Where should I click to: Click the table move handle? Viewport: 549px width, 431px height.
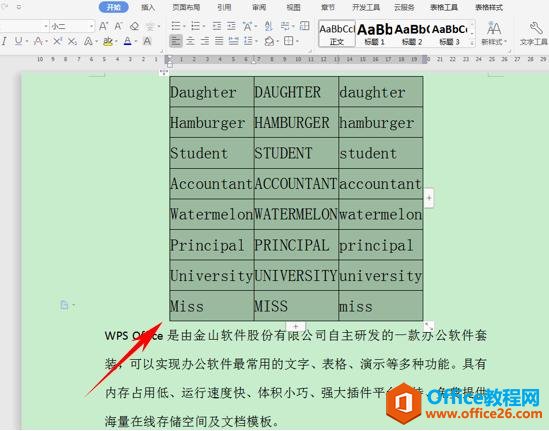click(x=164, y=72)
